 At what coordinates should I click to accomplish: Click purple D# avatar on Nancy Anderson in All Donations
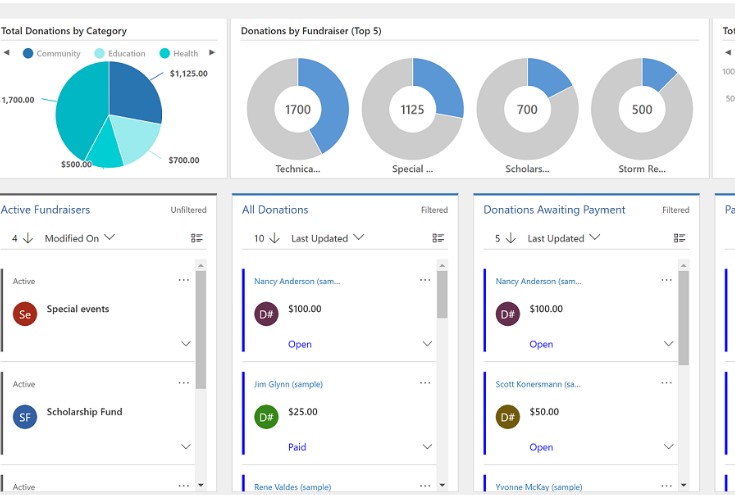[x=266, y=314]
